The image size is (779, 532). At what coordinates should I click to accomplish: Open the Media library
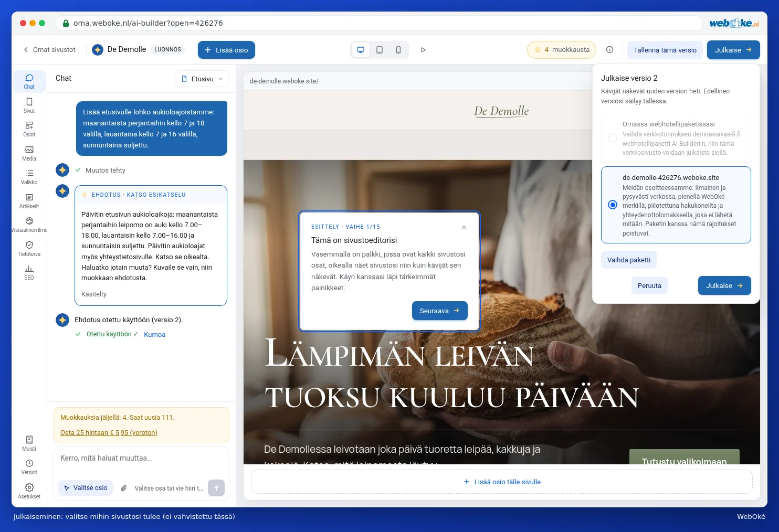[29, 153]
